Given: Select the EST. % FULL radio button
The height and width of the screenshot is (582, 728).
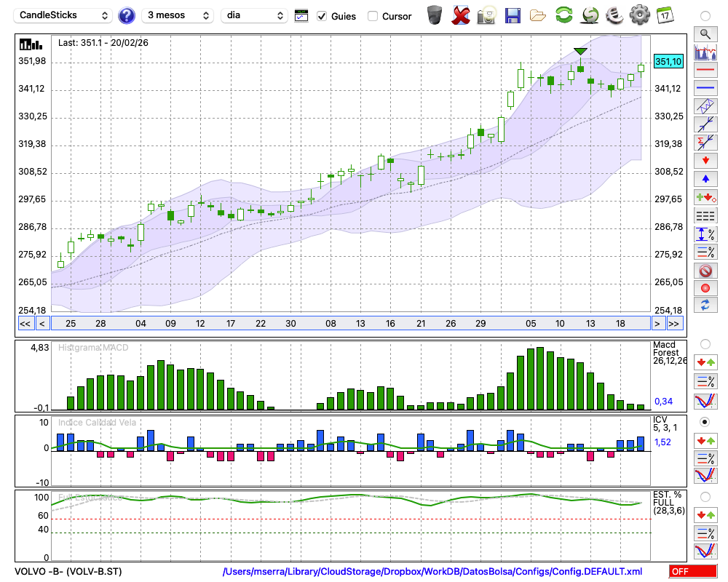Looking at the screenshot, I should click(705, 497).
